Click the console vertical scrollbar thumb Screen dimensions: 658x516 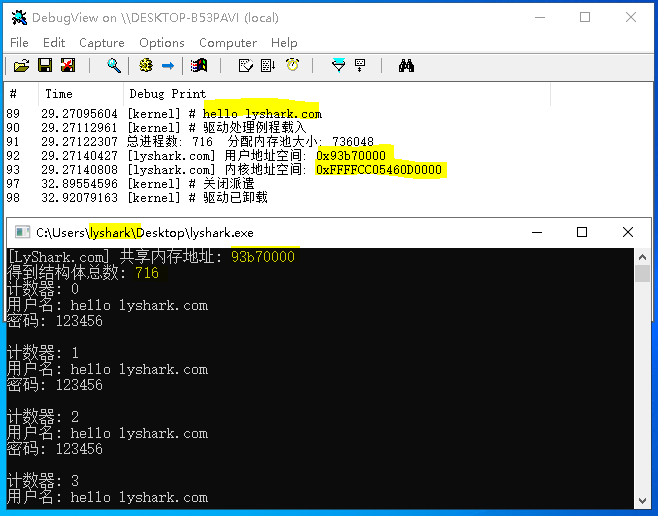(642, 274)
